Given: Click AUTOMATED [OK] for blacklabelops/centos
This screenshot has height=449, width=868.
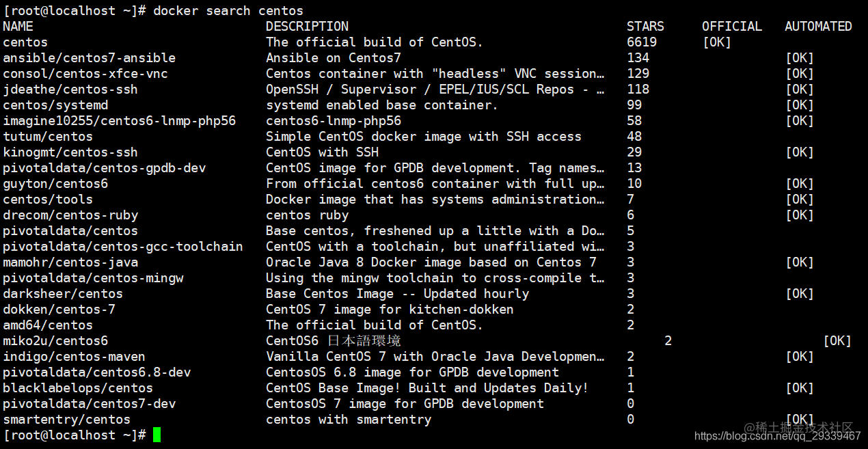Looking at the screenshot, I should tap(800, 388).
